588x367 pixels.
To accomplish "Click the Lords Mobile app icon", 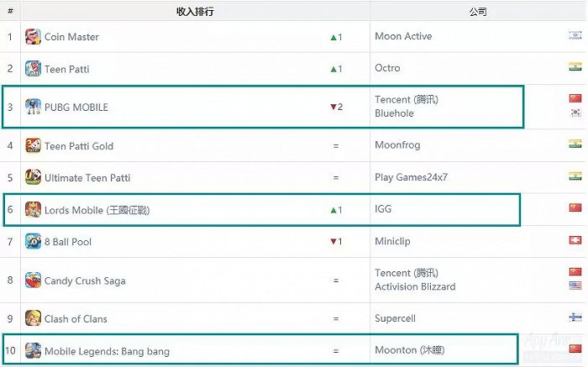I will click(33, 210).
